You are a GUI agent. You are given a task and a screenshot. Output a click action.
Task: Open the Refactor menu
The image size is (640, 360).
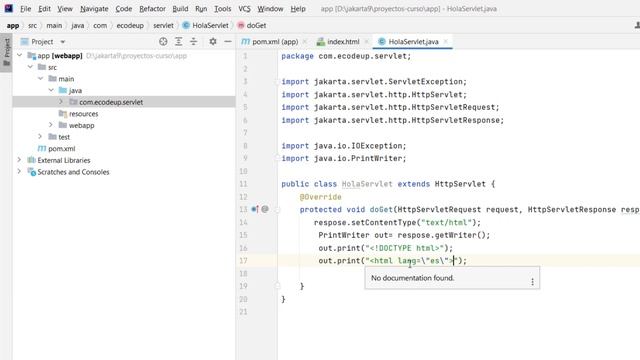(152, 9)
